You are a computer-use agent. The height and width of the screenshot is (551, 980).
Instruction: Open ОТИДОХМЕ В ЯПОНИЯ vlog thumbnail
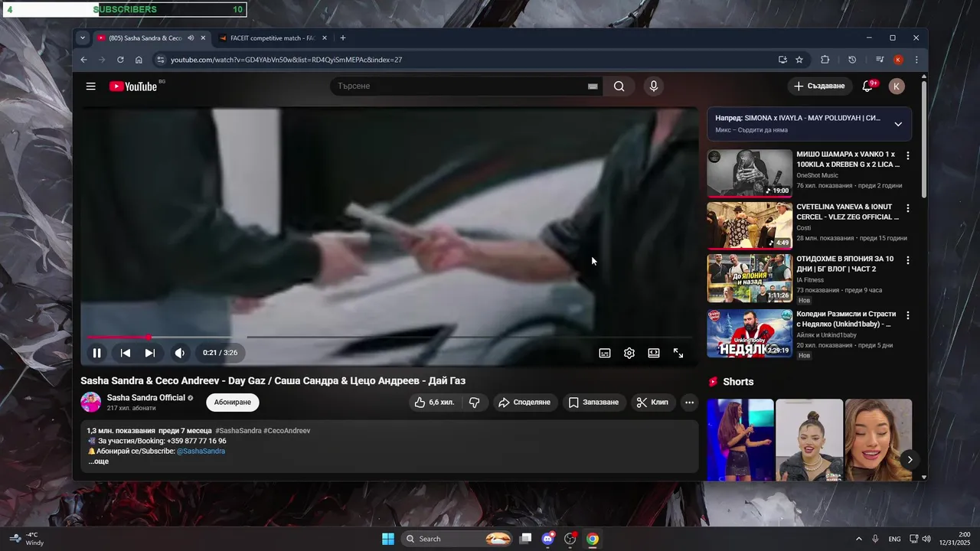(x=750, y=279)
